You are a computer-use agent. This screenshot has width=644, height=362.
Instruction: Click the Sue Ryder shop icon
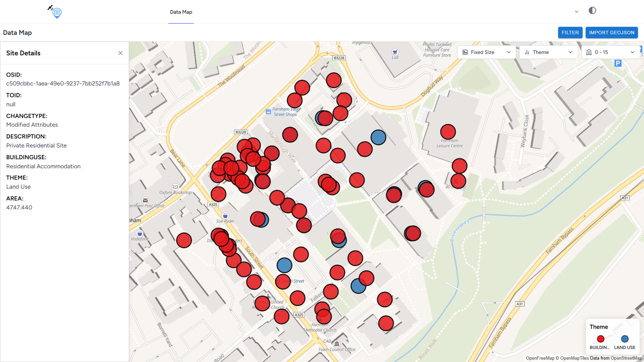[225, 216]
